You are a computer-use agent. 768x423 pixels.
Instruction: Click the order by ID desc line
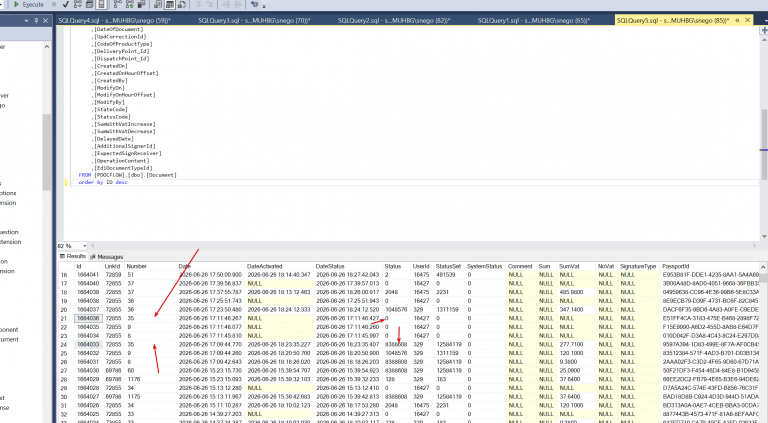(103, 182)
